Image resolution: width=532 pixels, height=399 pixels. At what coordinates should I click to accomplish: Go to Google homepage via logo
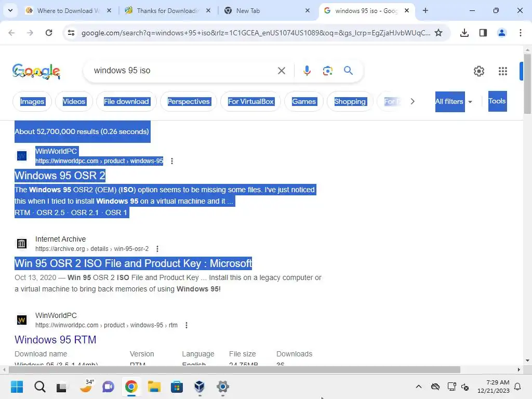(x=36, y=71)
